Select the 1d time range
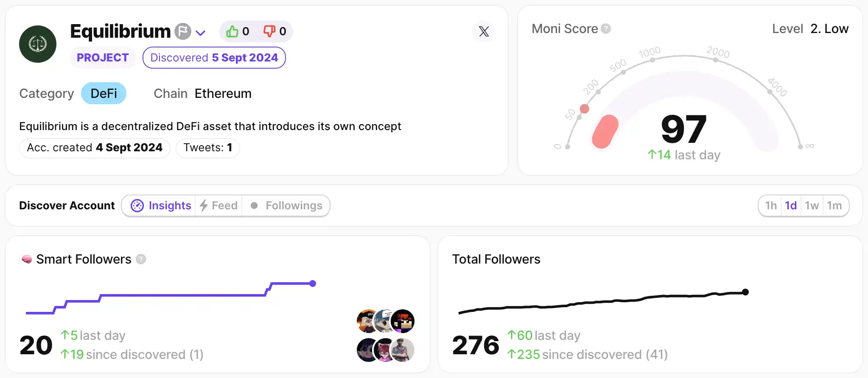Viewport: 868px width, 378px height. pyautogui.click(x=791, y=206)
